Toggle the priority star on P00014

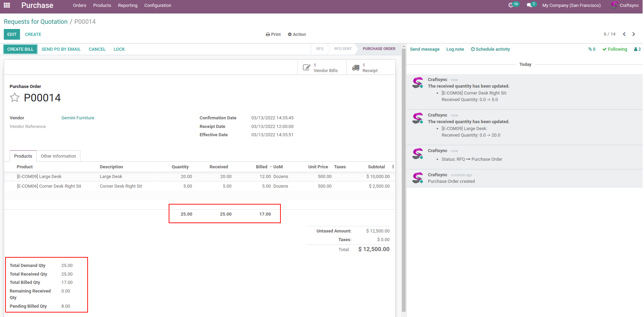[x=14, y=98]
